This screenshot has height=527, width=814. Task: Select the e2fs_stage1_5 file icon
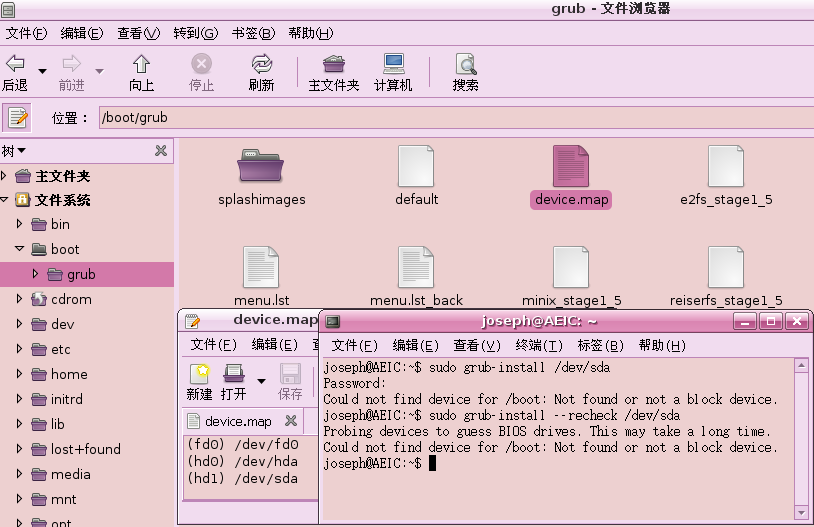click(726, 166)
